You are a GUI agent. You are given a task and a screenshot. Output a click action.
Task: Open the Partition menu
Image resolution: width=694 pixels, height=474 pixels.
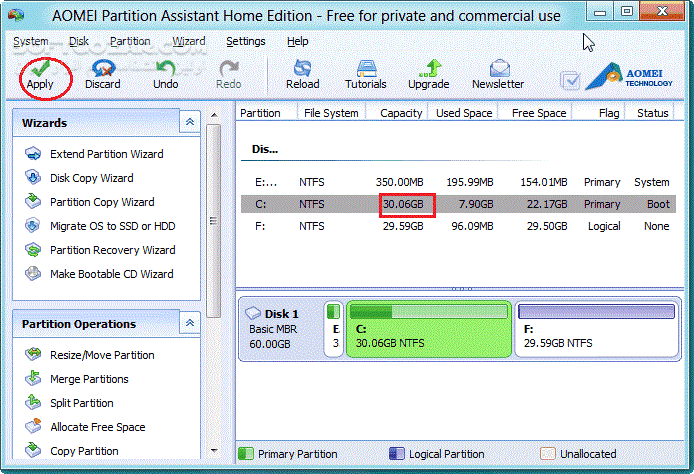coord(130,42)
